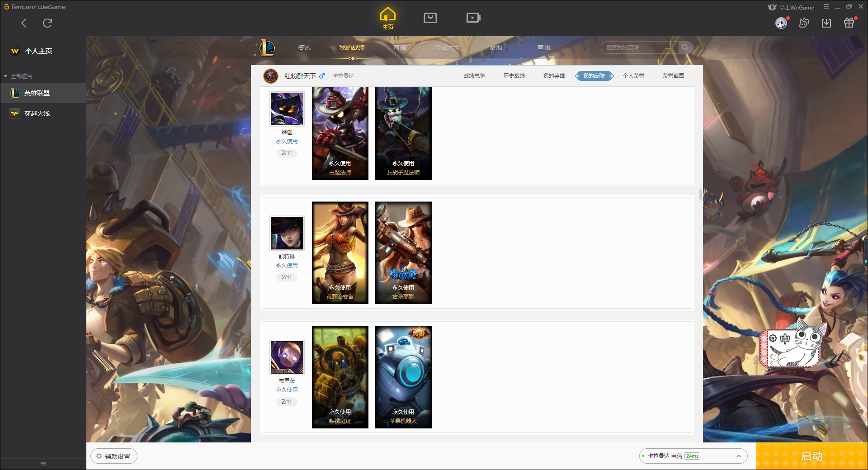Click the League of Legends logo icon
The width and height of the screenshot is (868, 470).
(x=267, y=47)
